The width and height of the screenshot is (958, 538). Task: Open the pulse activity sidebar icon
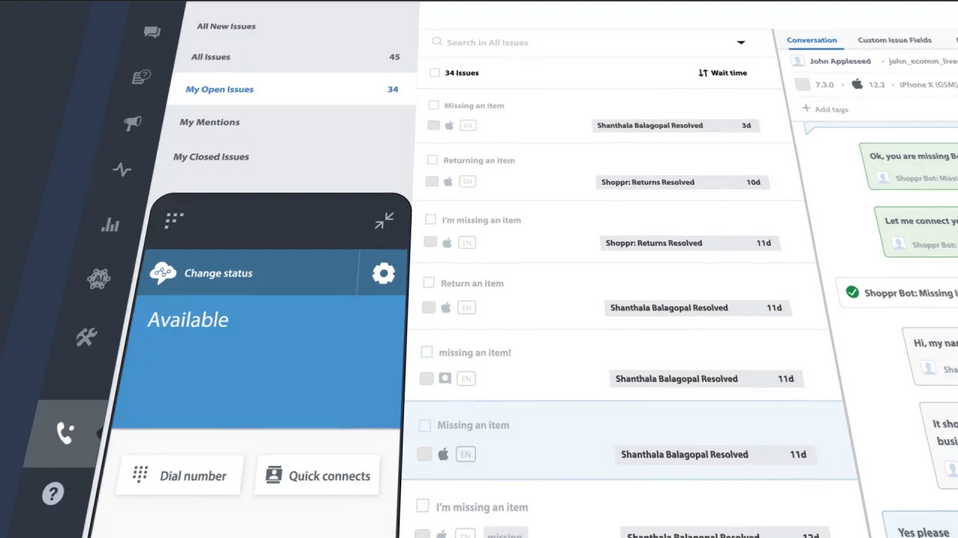pyautogui.click(x=122, y=169)
